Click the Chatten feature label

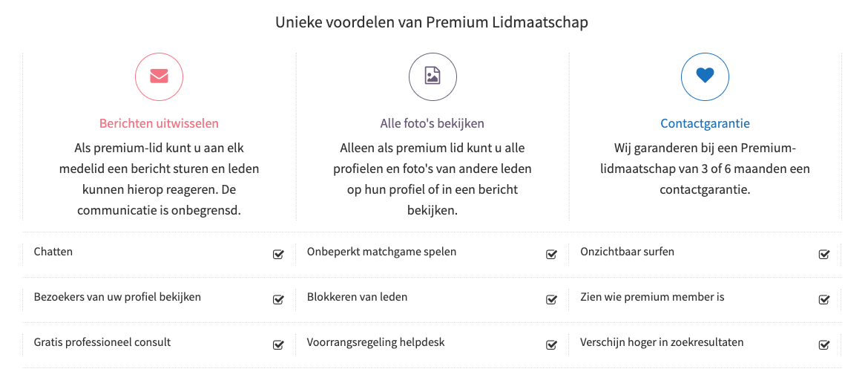coord(53,252)
